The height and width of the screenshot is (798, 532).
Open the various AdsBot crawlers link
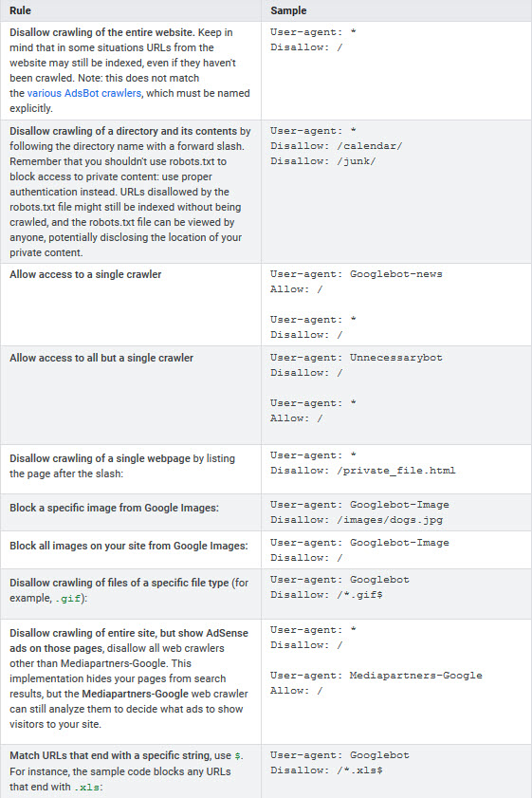tap(83, 93)
